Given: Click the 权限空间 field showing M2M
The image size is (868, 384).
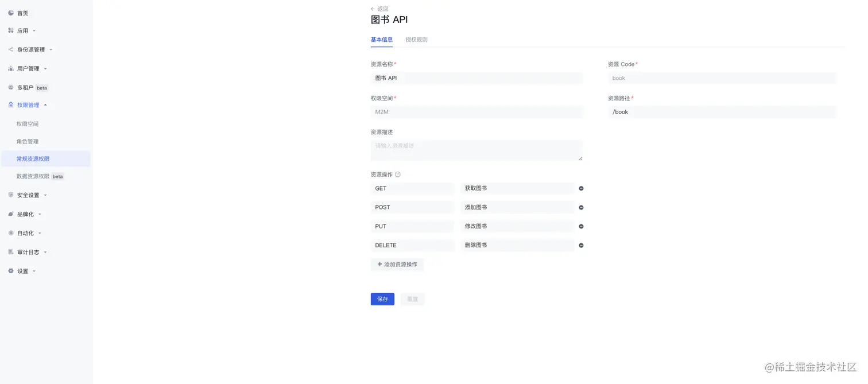Looking at the screenshot, I should coord(476,112).
